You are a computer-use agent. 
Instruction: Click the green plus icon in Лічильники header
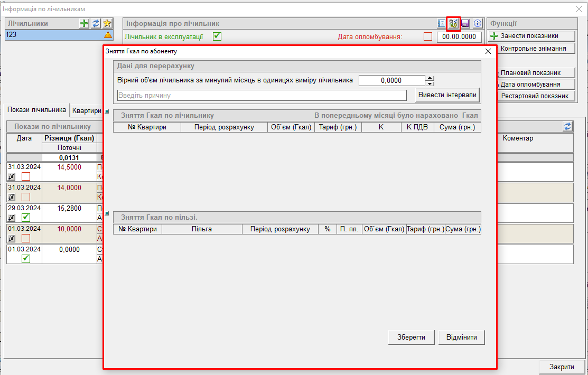pos(84,23)
